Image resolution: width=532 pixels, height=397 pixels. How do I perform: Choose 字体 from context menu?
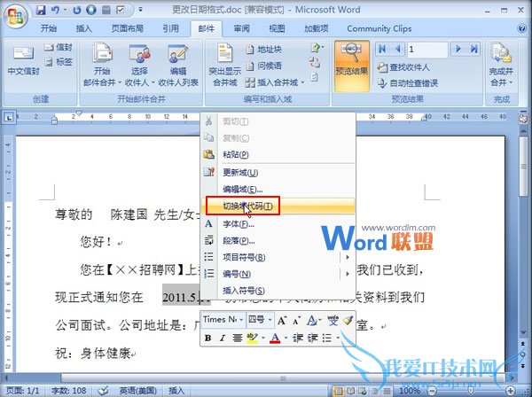tap(278, 224)
